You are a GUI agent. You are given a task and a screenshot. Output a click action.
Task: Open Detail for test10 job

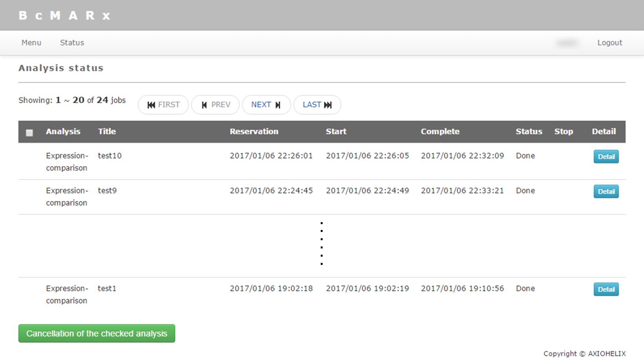coord(606,157)
